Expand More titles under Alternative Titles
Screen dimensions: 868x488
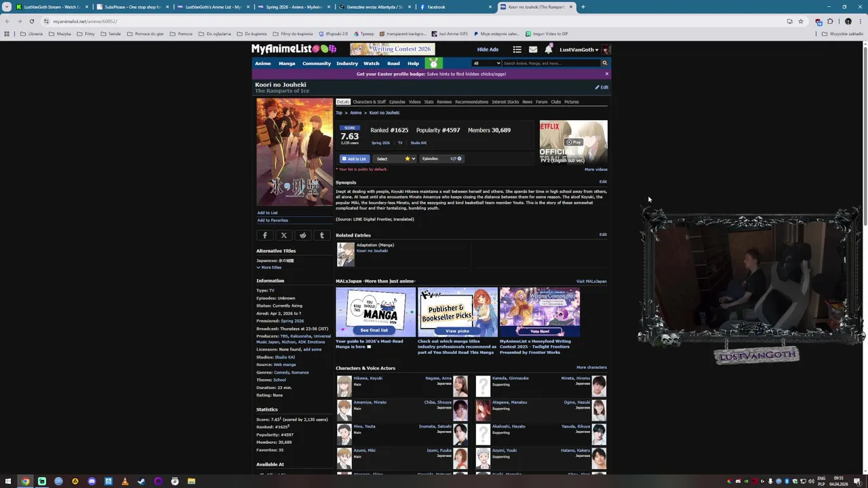coord(269,268)
